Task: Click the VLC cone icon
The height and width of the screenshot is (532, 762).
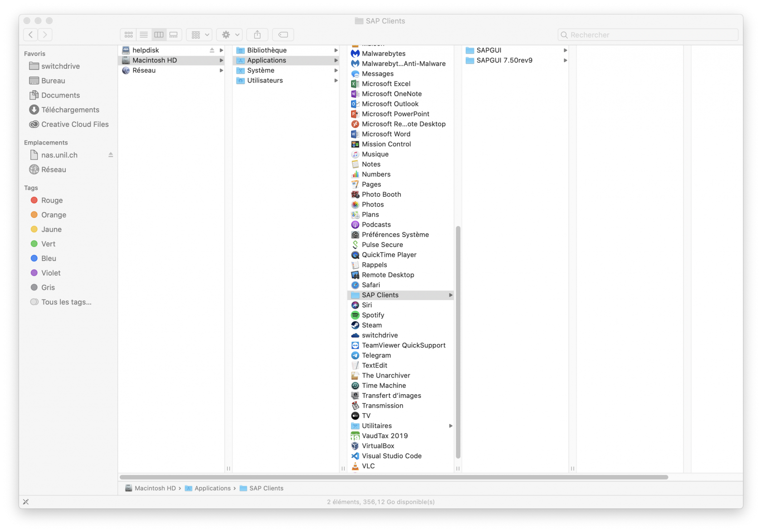Action: (355, 466)
